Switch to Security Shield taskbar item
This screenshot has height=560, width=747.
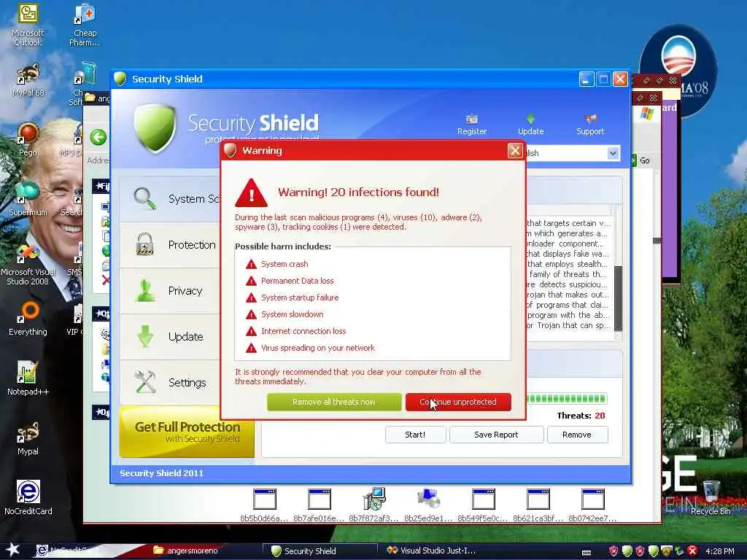[x=320, y=551]
